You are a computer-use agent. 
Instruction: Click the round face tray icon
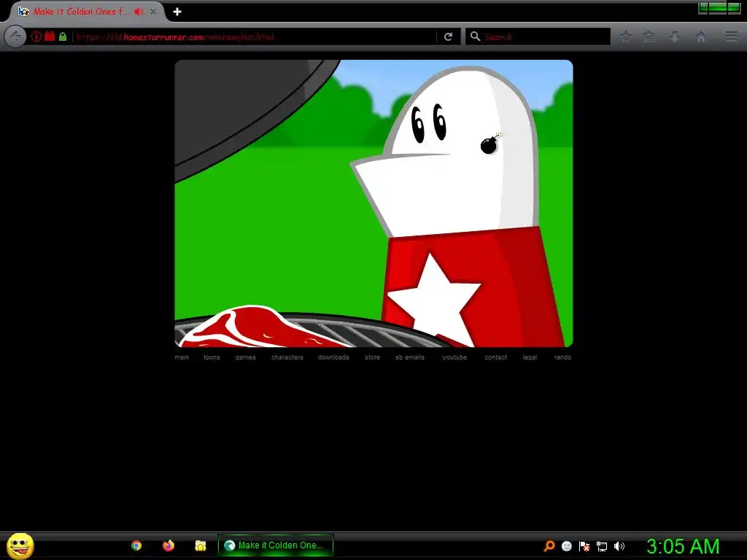click(x=566, y=546)
